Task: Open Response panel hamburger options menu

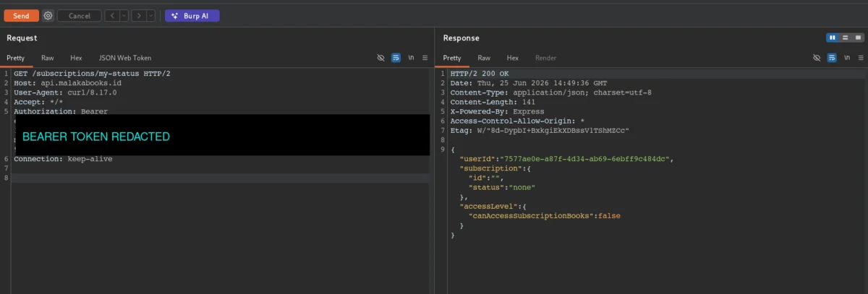Action: click(861, 58)
